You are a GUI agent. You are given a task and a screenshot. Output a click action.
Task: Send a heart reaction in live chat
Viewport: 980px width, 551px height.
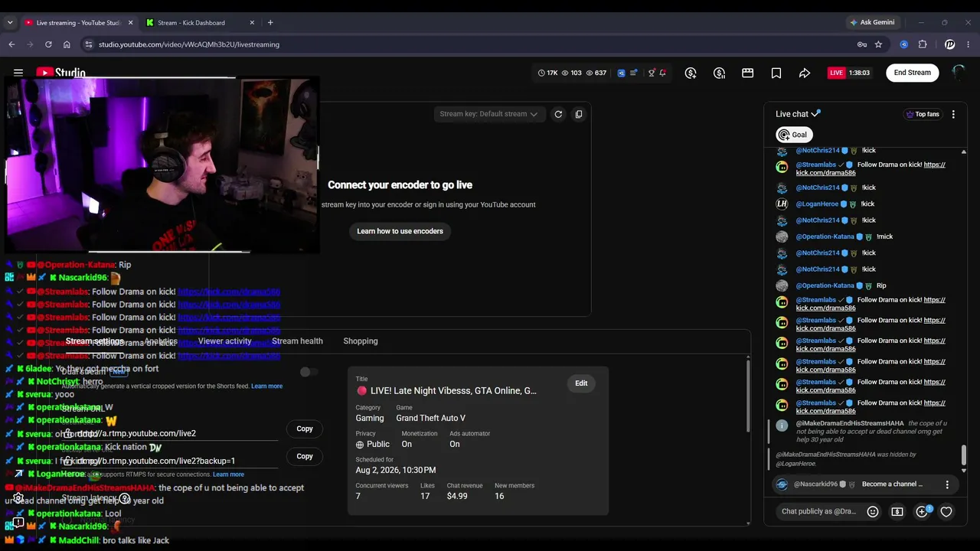click(946, 511)
